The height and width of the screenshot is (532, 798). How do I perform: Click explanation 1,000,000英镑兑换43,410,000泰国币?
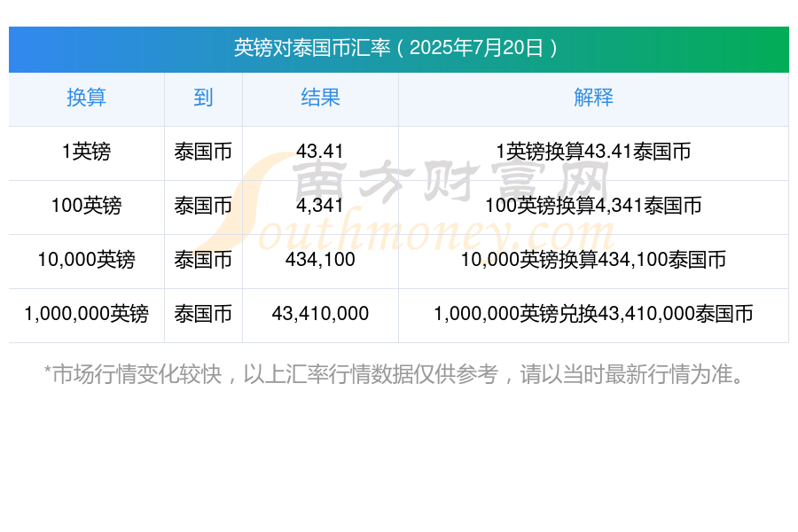click(x=593, y=314)
